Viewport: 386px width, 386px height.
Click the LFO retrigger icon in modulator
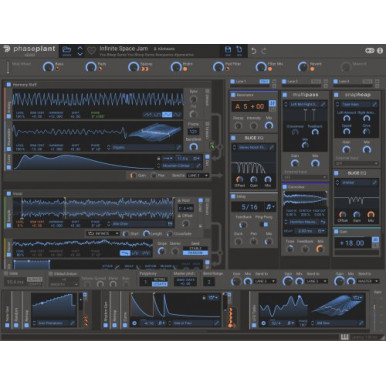click(x=263, y=323)
